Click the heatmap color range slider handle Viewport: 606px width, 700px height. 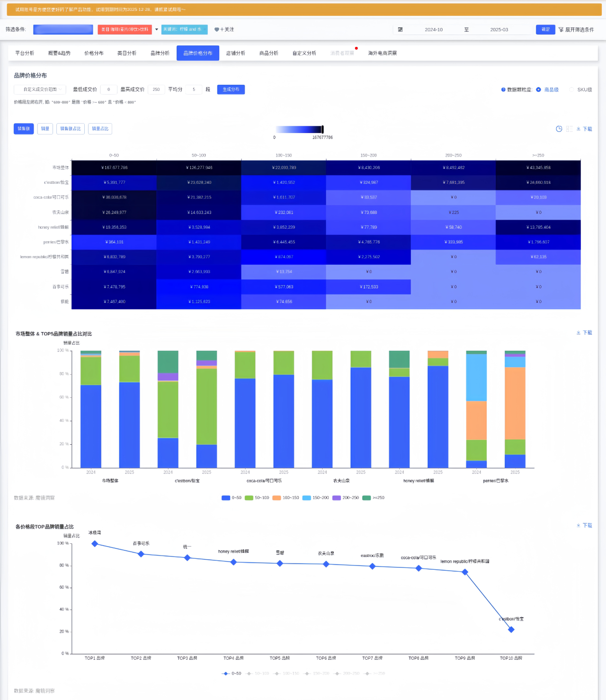[x=322, y=129]
